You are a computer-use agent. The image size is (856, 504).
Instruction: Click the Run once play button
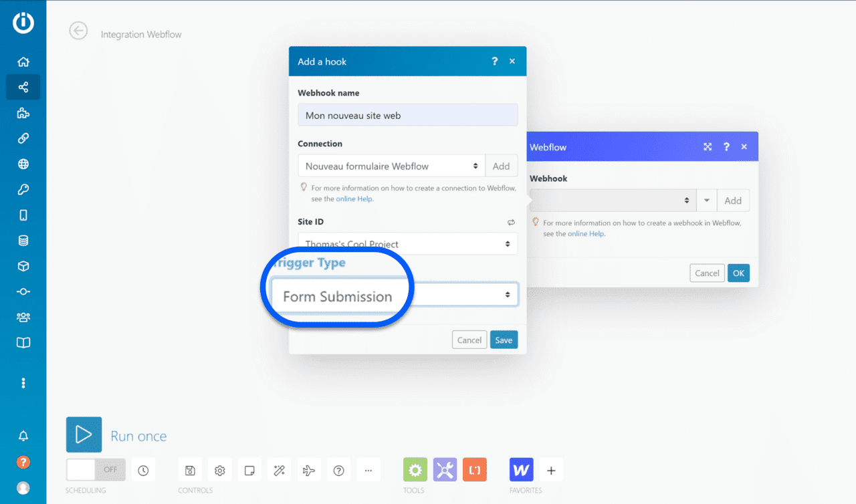(x=84, y=434)
